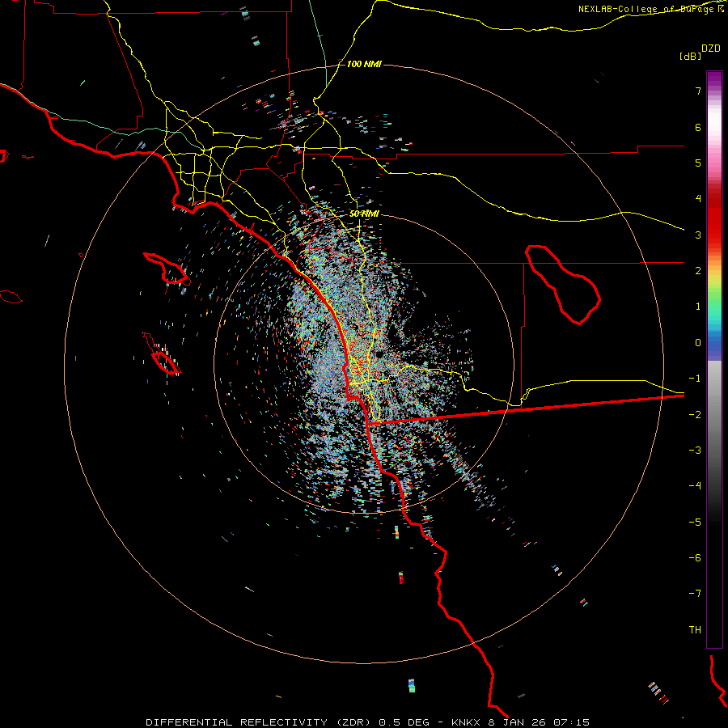Click the 7 tick label on the scale

click(x=698, y=91)
